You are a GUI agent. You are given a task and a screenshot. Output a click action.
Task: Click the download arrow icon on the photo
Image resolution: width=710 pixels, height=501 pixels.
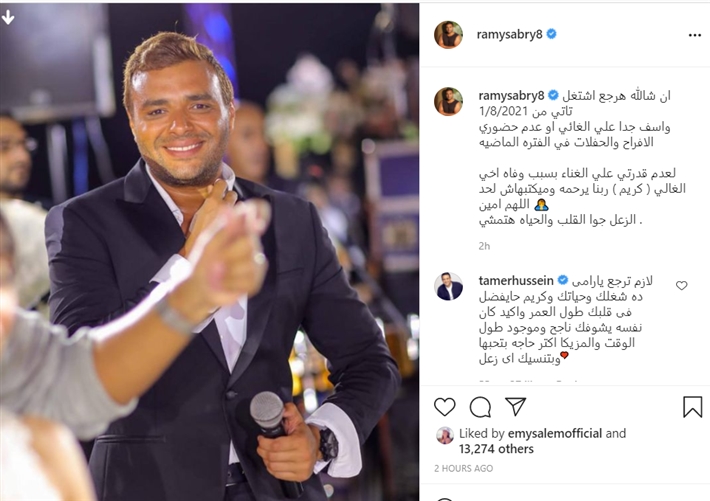coord(8,17)
